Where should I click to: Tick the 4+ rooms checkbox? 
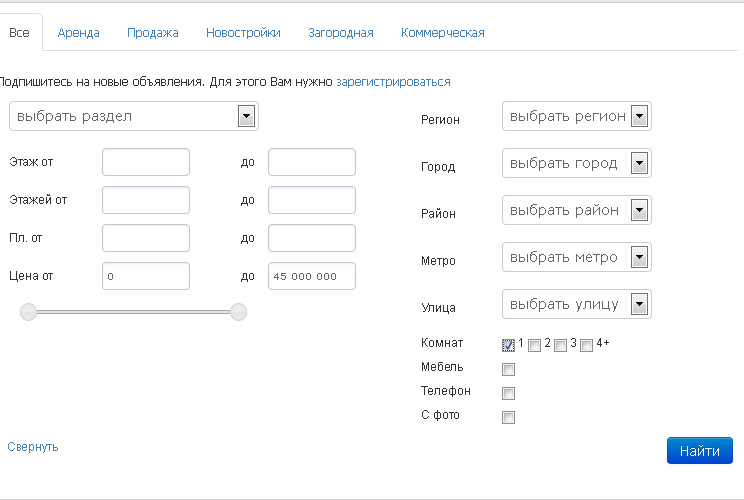coord(586,345)
